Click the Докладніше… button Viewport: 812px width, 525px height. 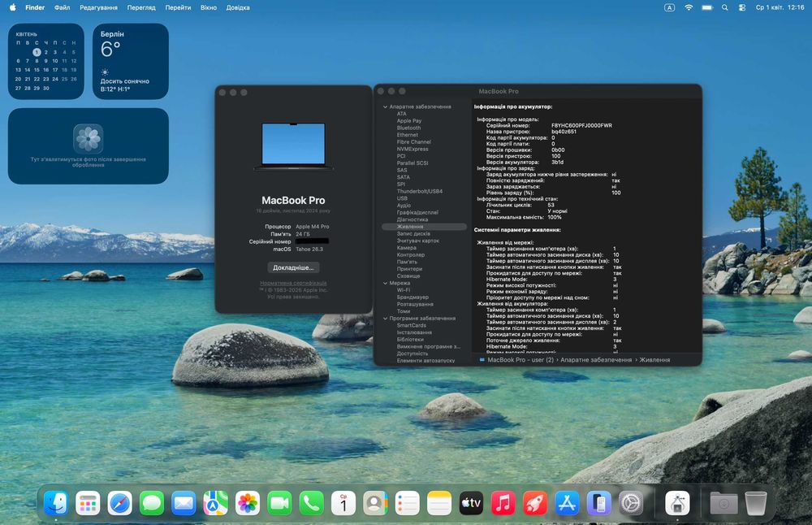[x=293, y=267]
